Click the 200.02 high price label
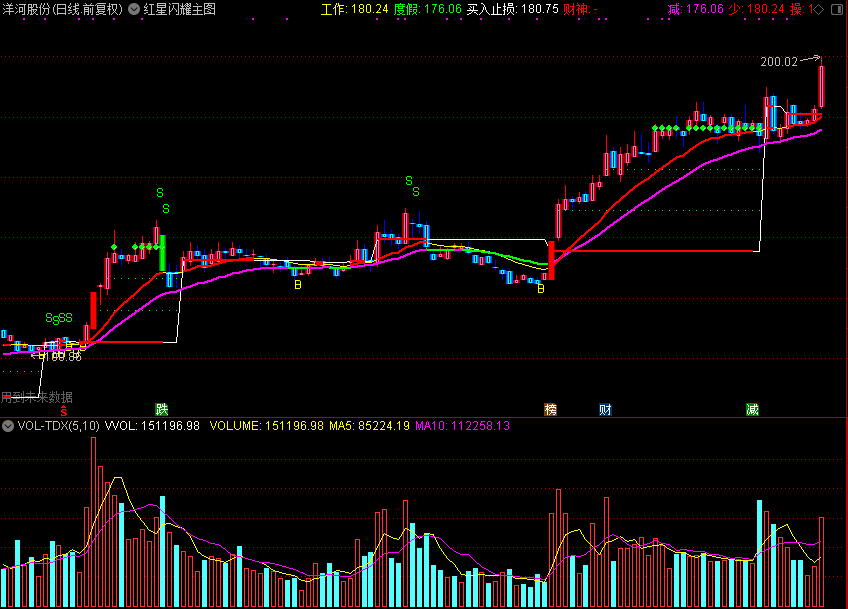The height and width of the screenshot is (609, 848). click(778, 61)
